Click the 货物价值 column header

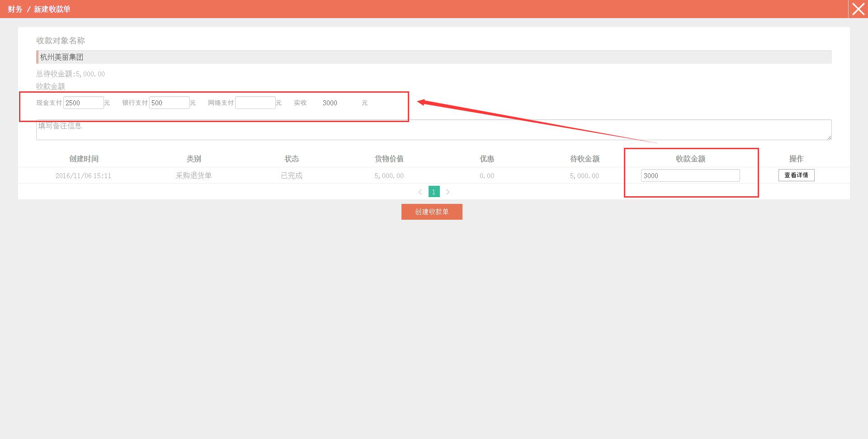389,159
